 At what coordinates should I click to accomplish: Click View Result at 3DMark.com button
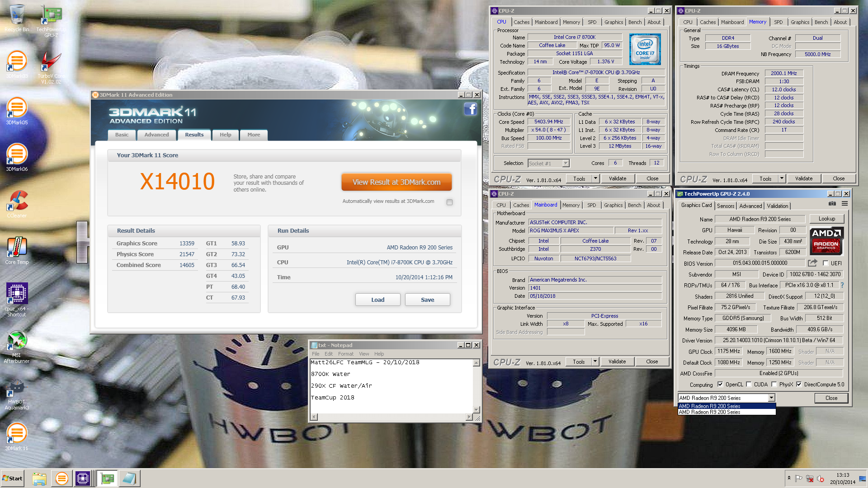pyautogui.click(x=396, y=182)
